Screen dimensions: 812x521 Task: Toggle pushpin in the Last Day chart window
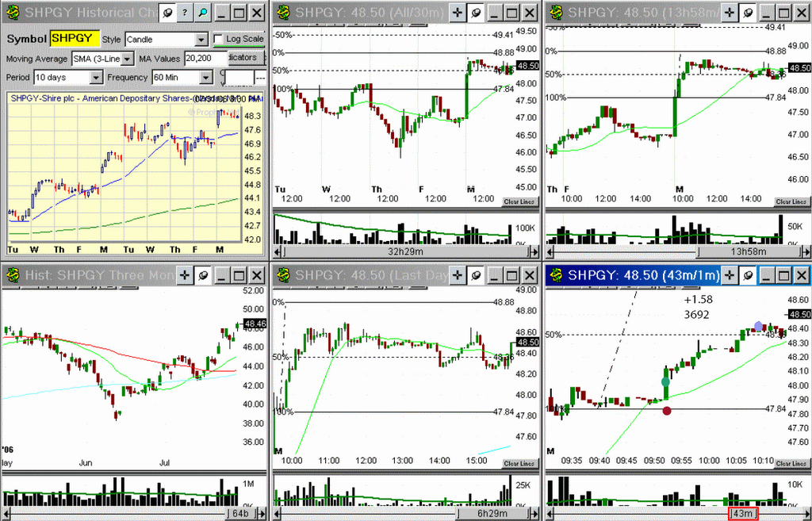pyautogui.click(x=476, y=275)
